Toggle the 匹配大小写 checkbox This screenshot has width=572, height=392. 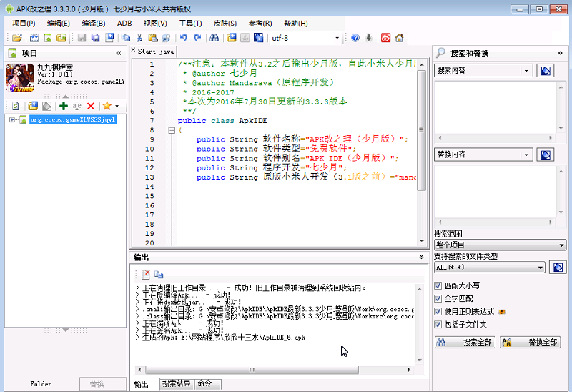[439, 285]
